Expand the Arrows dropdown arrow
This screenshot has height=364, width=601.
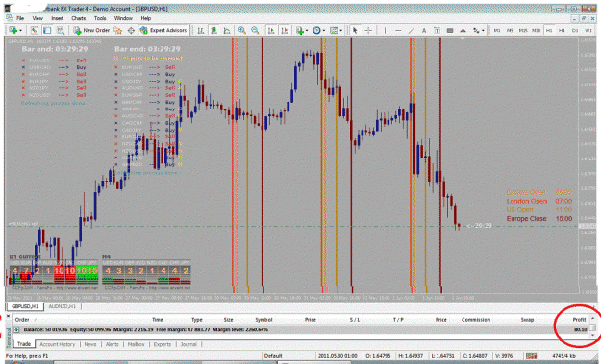click(483, 30)
